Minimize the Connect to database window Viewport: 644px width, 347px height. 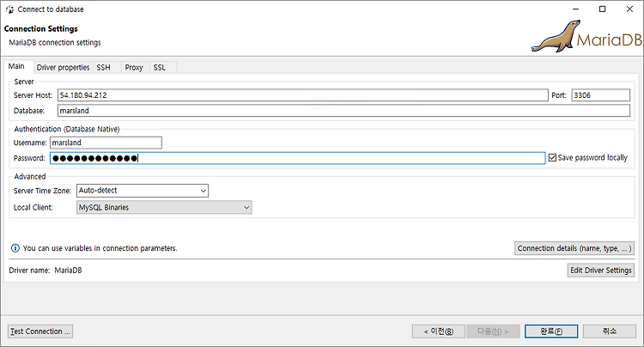click(x=576, y=9)
